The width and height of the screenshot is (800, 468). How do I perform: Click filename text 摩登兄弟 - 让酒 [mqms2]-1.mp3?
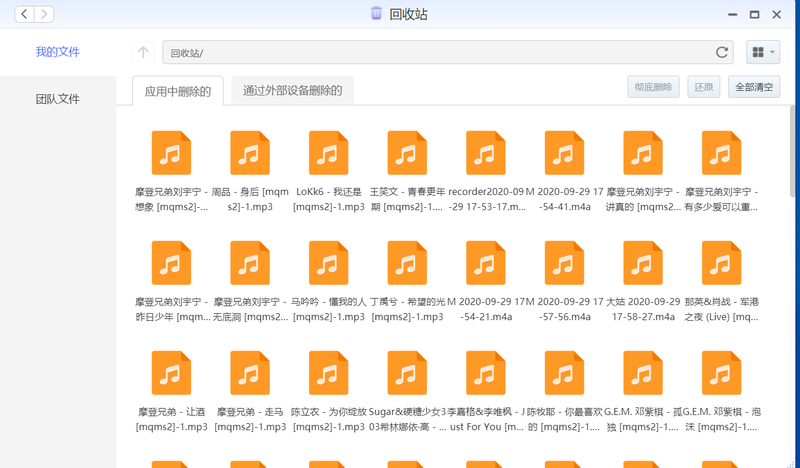(x=171, y=419)
